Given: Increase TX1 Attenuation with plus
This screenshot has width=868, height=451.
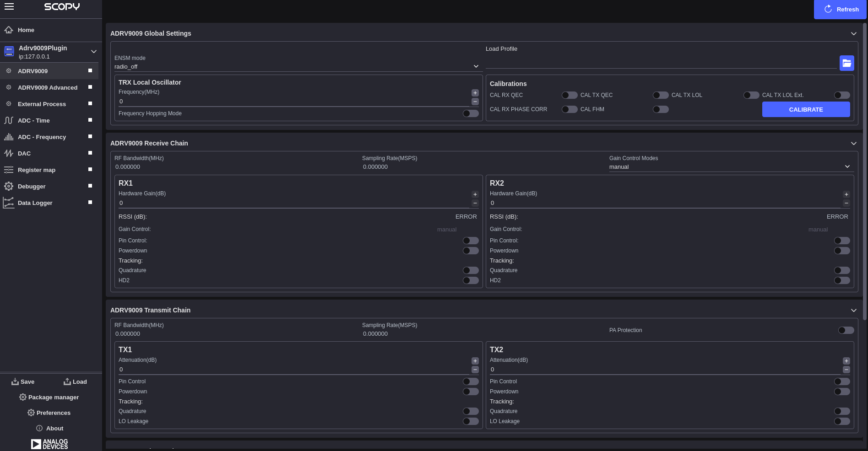Looking at the screenshot, I should coord(475,361).
